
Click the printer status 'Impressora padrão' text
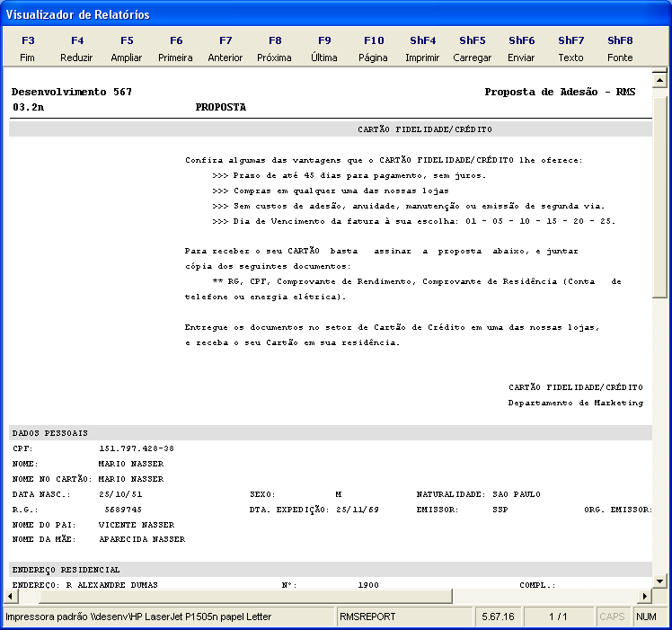pos(138,617)
